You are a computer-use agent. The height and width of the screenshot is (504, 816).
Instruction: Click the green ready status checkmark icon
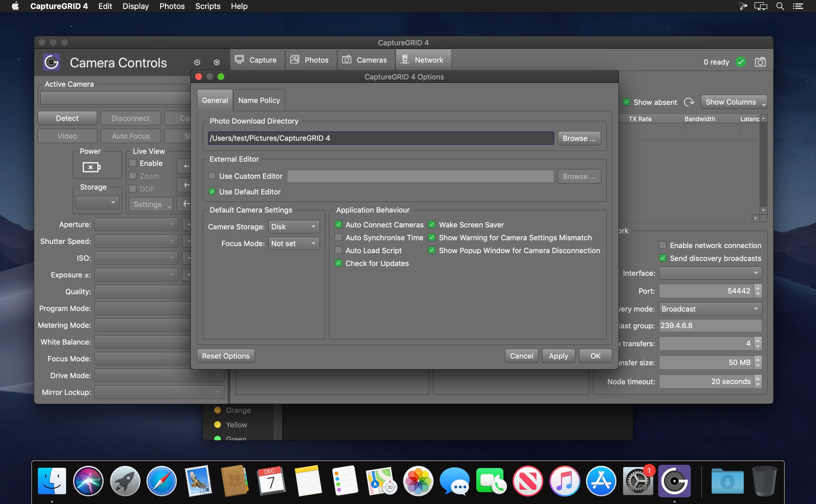741,62
